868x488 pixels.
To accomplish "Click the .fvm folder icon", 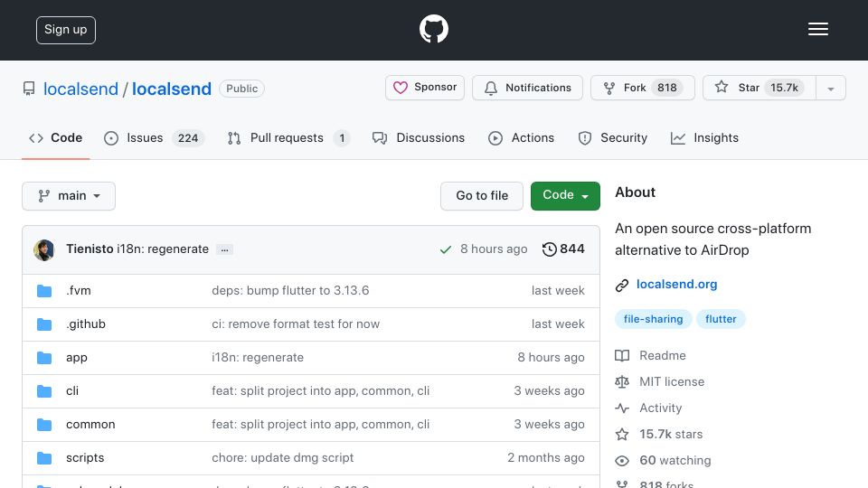I will click(x=44, y=290).
